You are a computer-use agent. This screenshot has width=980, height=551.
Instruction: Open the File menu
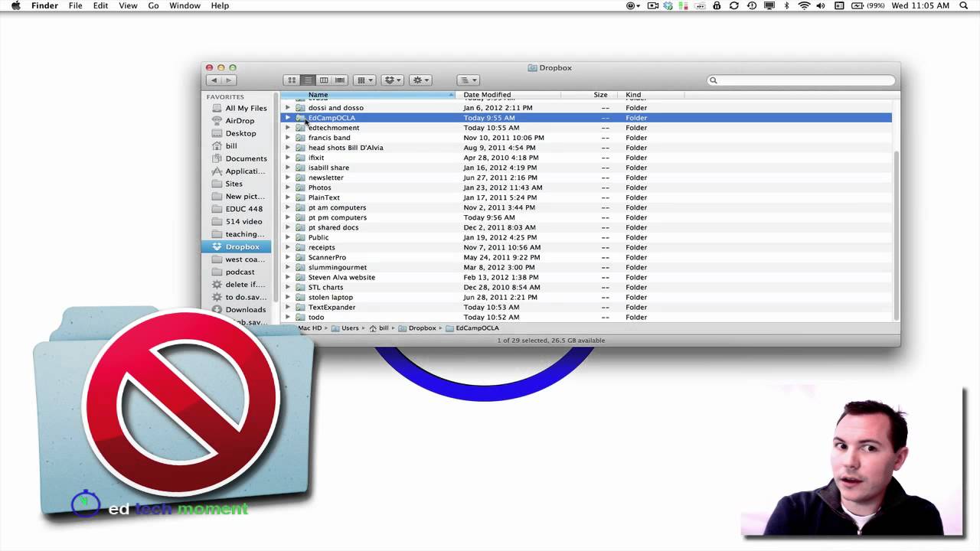[75, 6]
